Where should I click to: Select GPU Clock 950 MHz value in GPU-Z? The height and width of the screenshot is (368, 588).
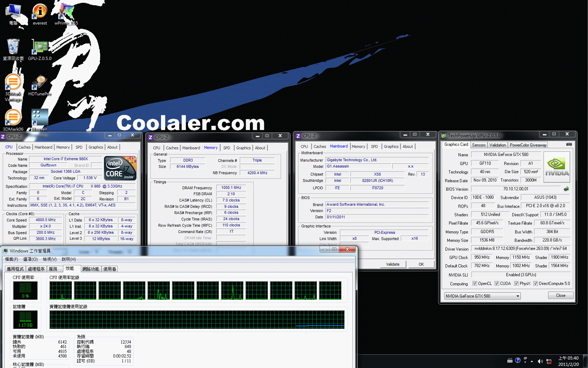coord(482,257)
